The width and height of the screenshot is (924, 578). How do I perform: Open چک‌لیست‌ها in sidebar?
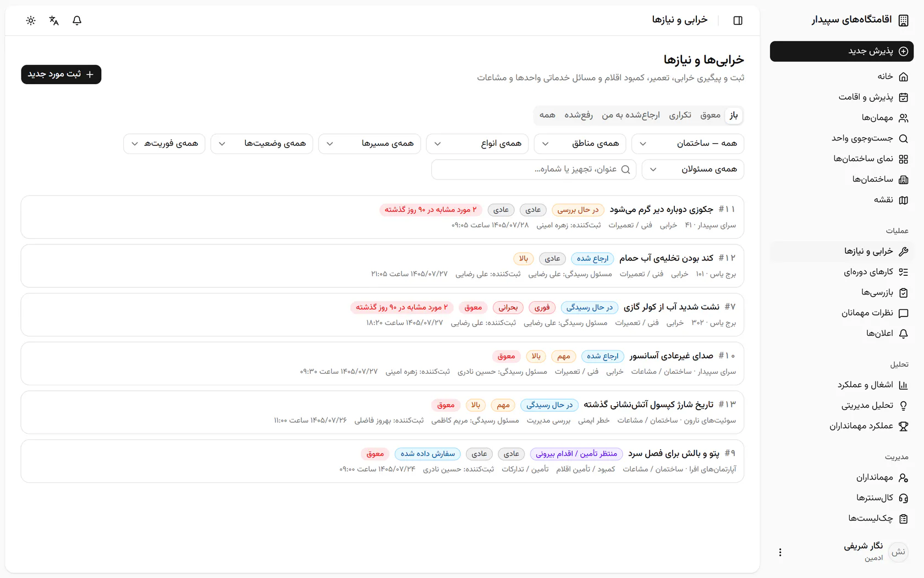[842, 519]
